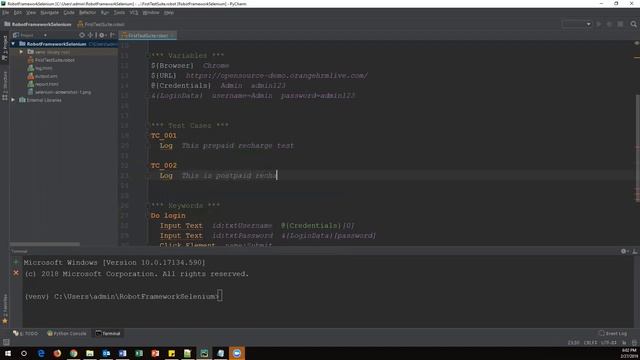Click the TC_001 test case name
640x360 pixels.
tap(164, 136)
